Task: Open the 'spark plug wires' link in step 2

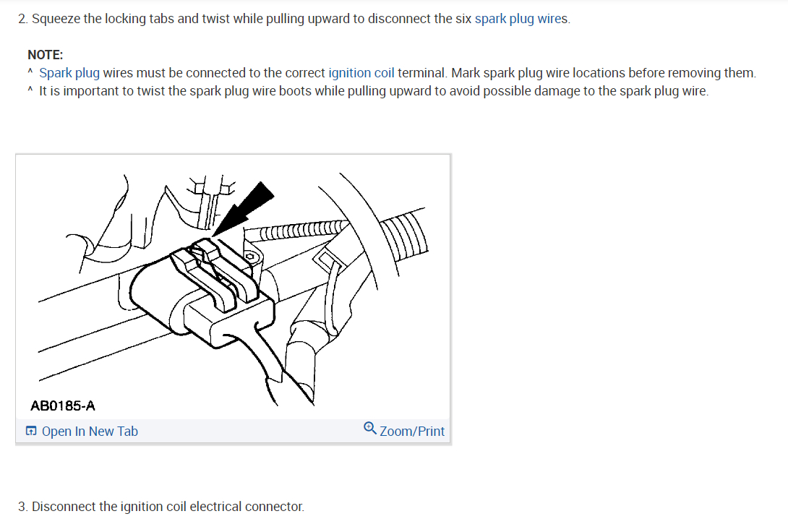Action: point(521,19)
